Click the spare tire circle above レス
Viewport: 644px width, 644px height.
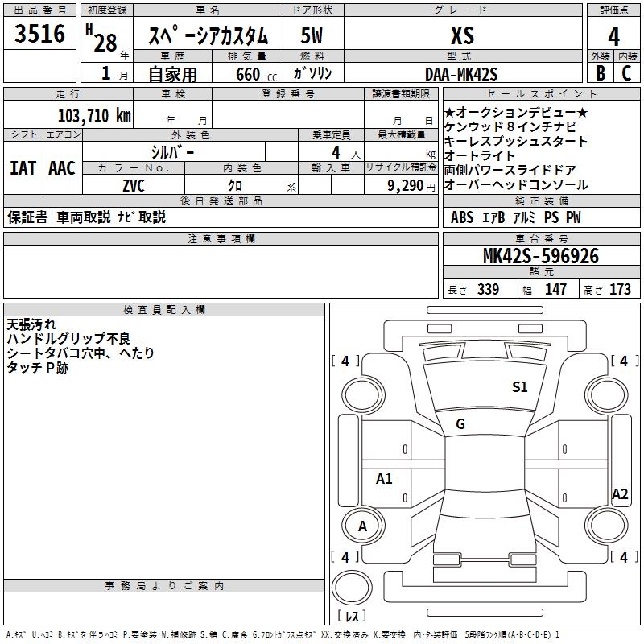tap(352, 588)
